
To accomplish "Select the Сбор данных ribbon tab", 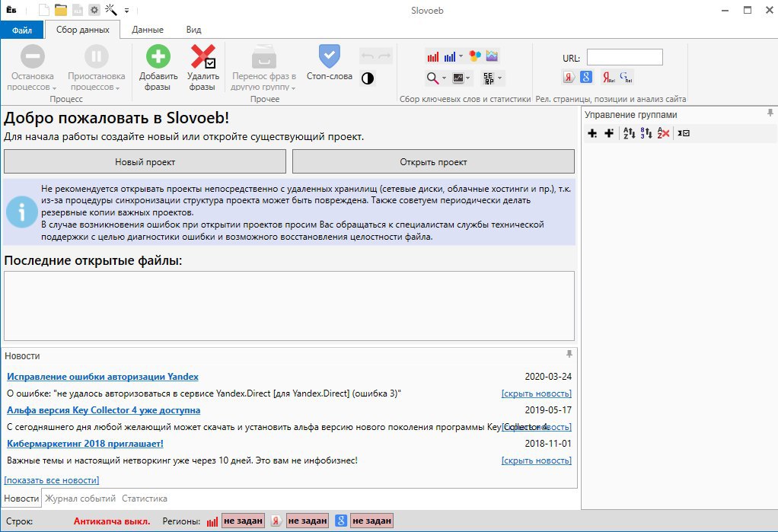I will tap(82, 30).
